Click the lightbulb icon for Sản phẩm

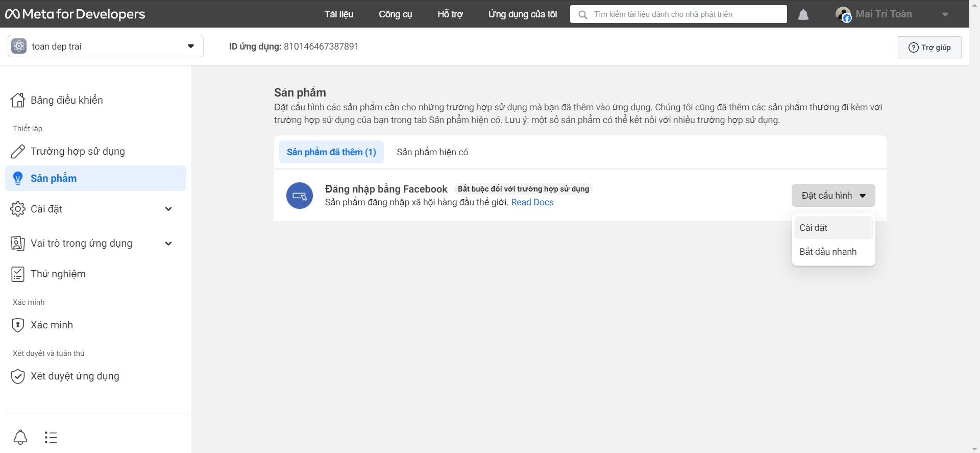click(x=18, y=178)
